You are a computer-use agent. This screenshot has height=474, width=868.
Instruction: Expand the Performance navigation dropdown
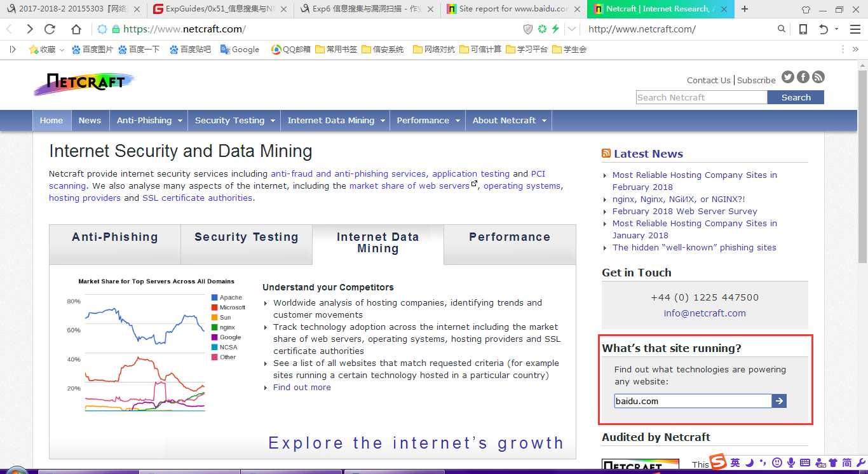(458, 121)
